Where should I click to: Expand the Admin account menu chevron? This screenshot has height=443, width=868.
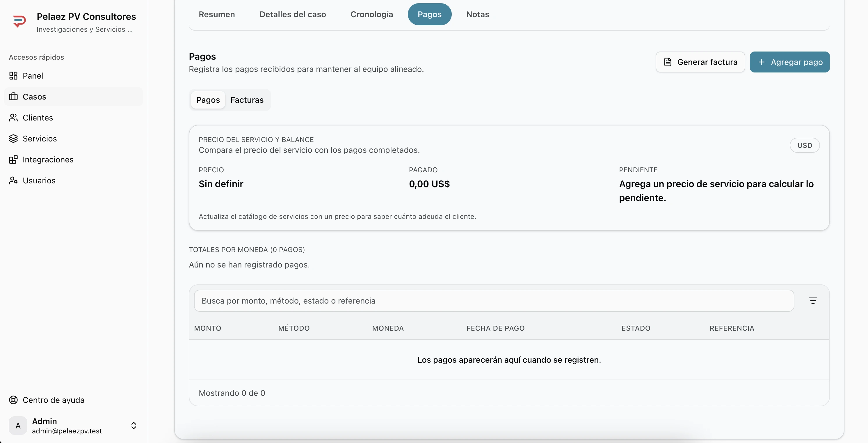click(134, 426)
